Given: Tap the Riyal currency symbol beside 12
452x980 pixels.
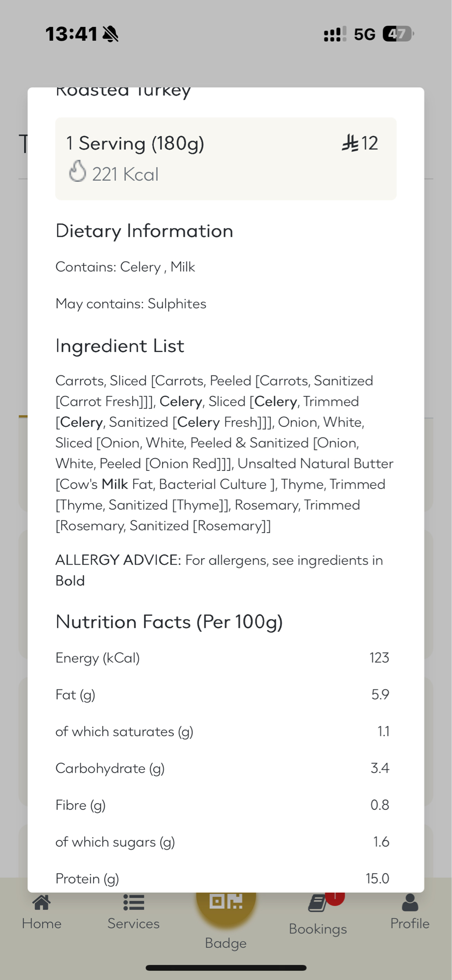Looking at the screenshot, I should coord(350,143).
